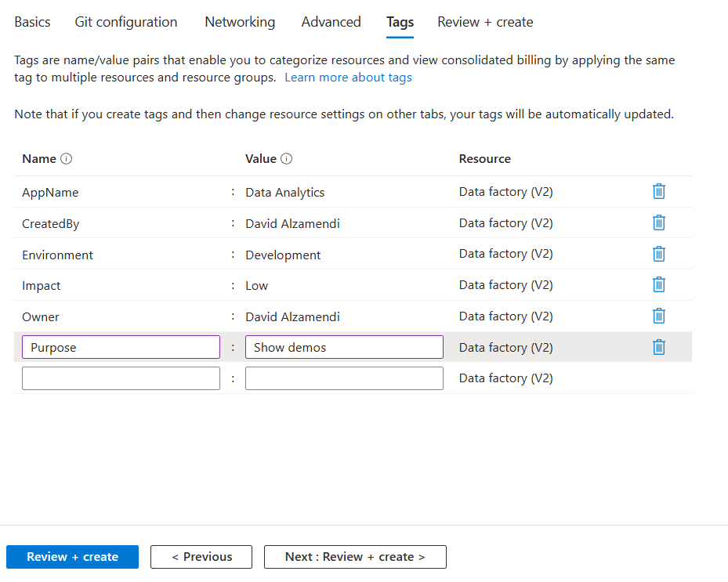728x582 pixels.
Task: Select the AppName tag name
Action: [50, 192]
